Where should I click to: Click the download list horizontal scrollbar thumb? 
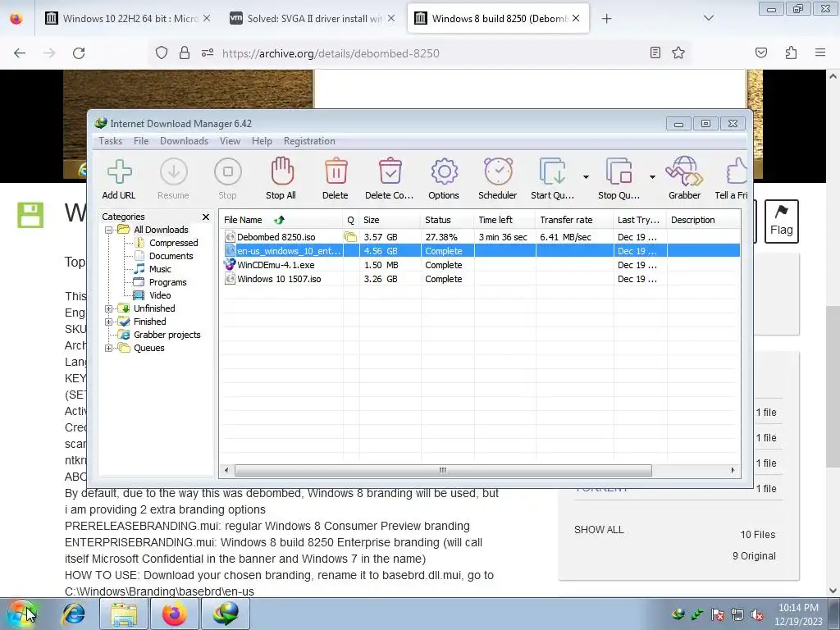[x=443, y=470]
